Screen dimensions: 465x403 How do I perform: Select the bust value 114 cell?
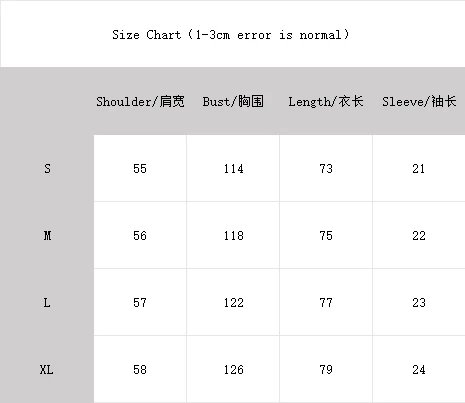[233, 168]
